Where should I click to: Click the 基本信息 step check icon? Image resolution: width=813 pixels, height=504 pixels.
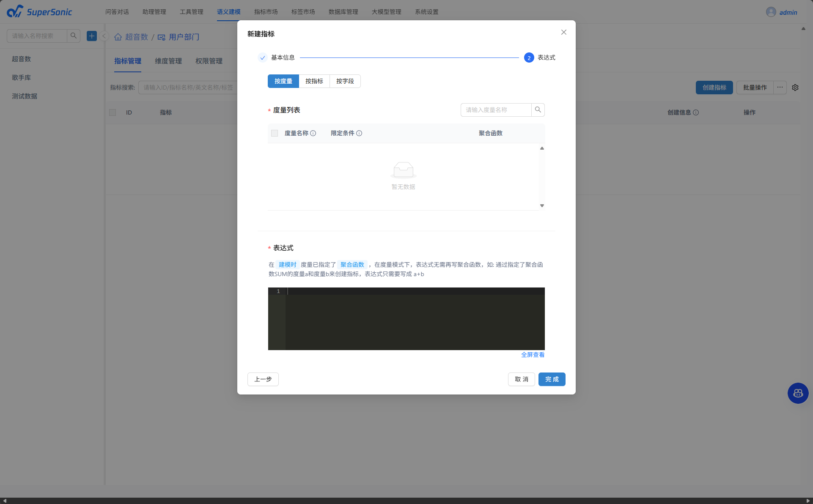point(263,58)
